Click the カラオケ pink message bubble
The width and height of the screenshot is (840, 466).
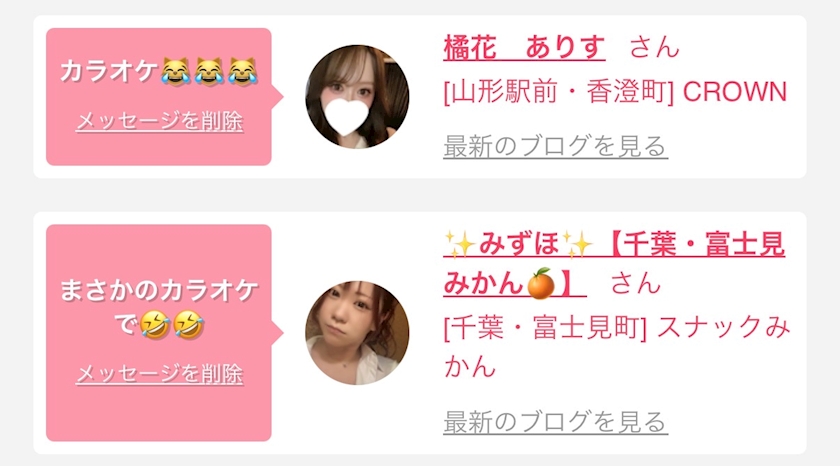point(159,96)
